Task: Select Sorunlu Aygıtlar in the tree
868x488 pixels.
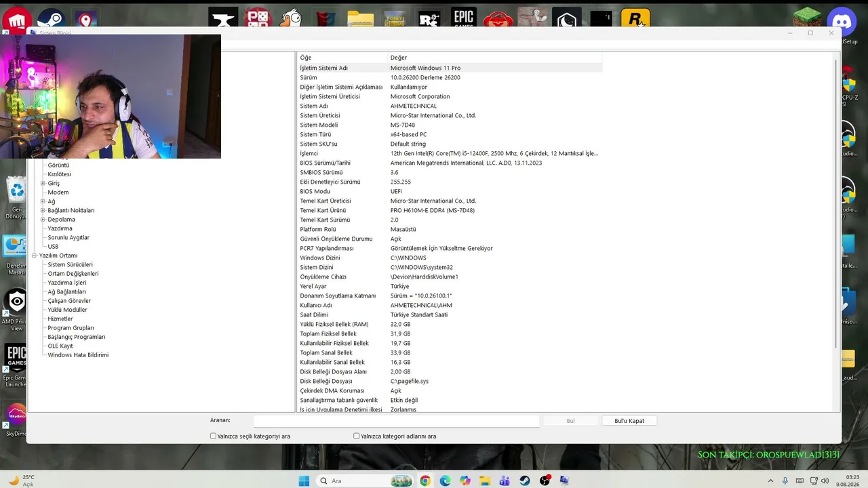Action: [x=68, y=238]
